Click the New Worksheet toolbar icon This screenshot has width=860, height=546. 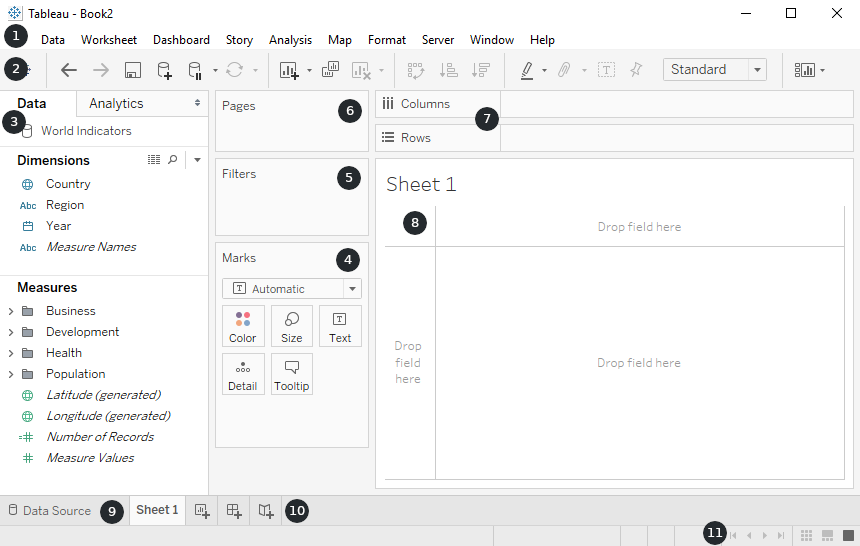point(289,70)
